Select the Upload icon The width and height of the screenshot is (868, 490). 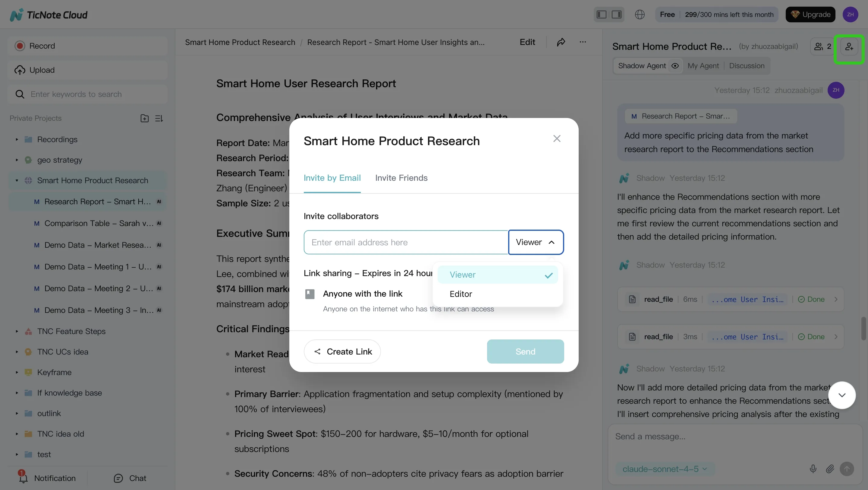[20, 70]
